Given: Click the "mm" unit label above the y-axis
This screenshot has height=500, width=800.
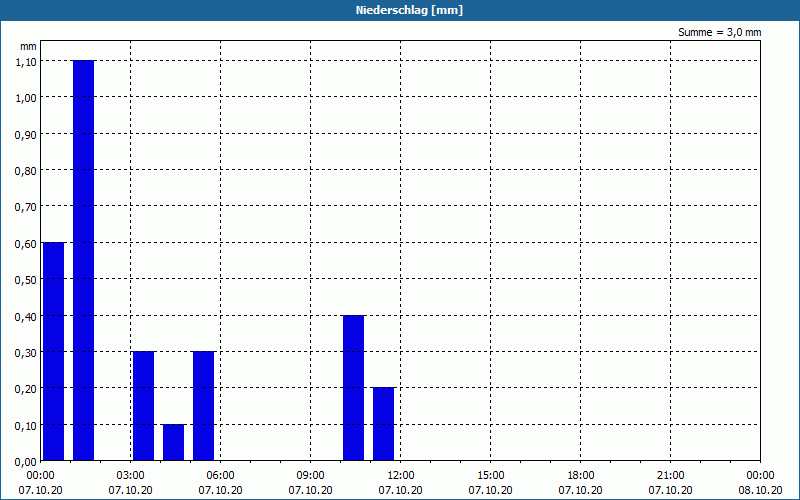Looking at the screenshot, I should click(28, 46).
